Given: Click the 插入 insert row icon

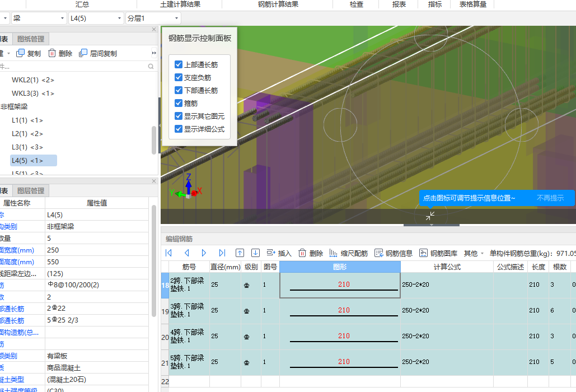Looking at the screenshot, I should (271, 253).
